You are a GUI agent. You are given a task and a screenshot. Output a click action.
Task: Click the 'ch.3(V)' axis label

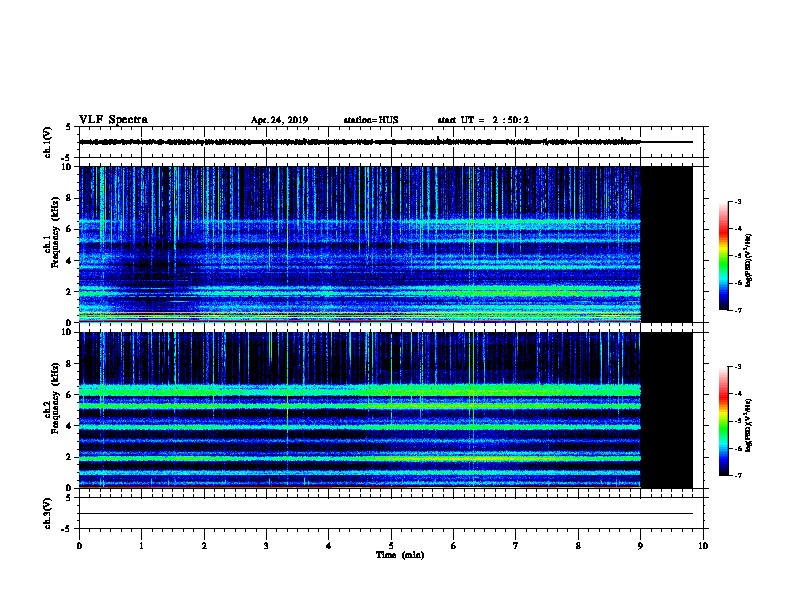pos(48,513)
